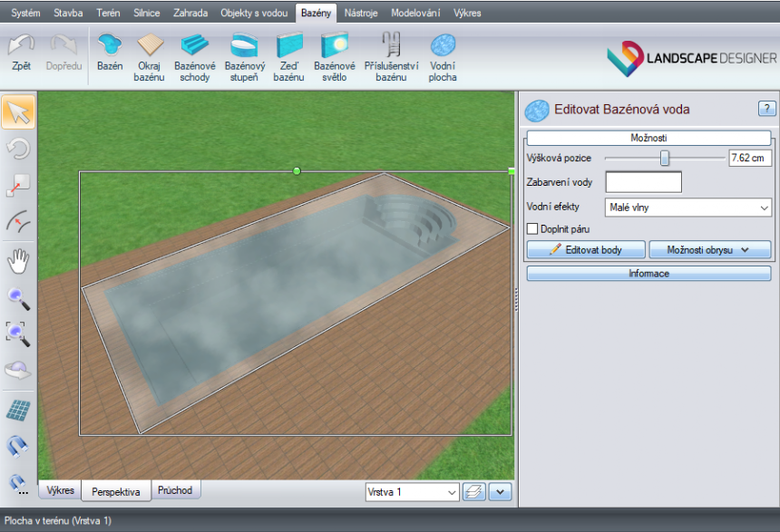Open the Objekty s vodou tab
The image size is (780, 532).
(254, 13)
